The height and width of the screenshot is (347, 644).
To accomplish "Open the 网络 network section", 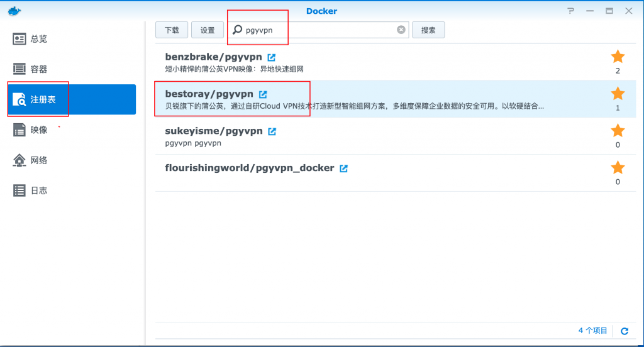I will tap(72, 160).
